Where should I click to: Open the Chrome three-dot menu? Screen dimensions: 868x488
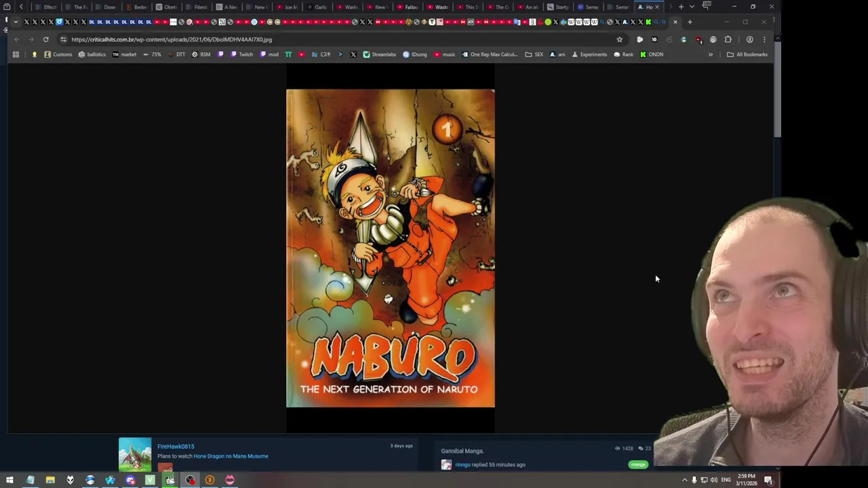pos(764,39)
